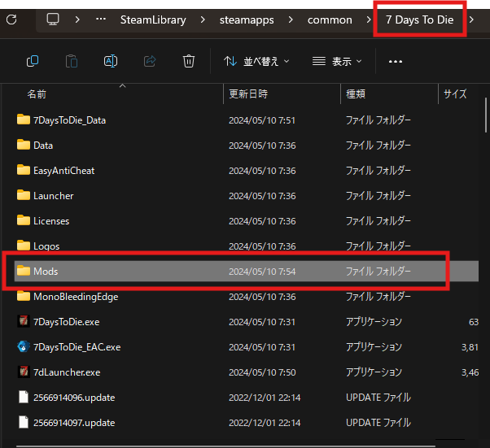The height and width of the screenshot is (448, 490).
Task: Open the 並べ替え sort dropdown
Action: pyautogui.click(x=256, y=62)
